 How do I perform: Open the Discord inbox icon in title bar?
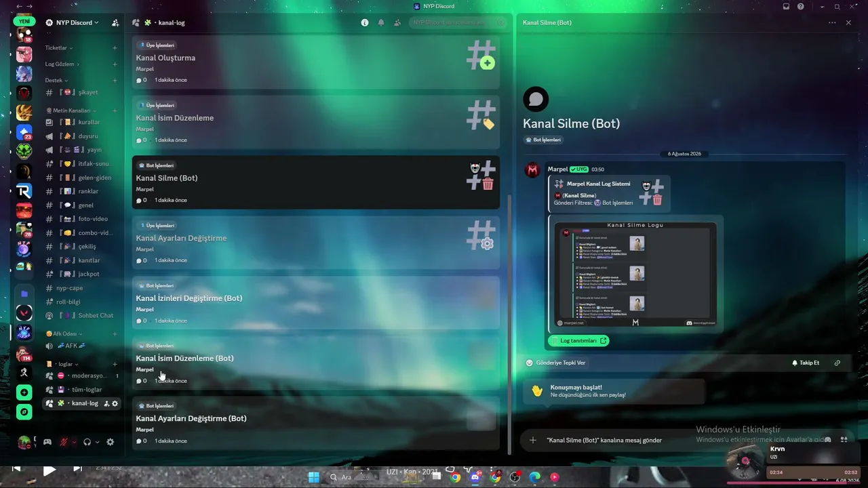pos(786,6)
